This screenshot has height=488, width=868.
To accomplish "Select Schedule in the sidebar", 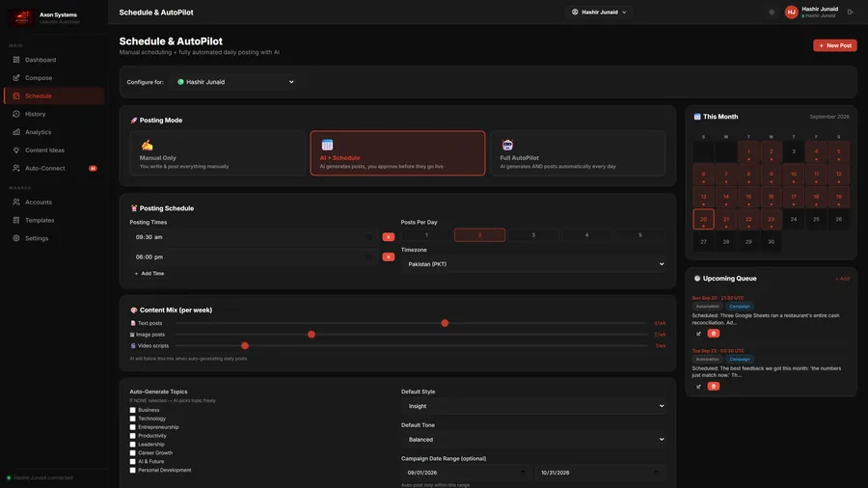I will pyautogui.click(x=54, y=95).
